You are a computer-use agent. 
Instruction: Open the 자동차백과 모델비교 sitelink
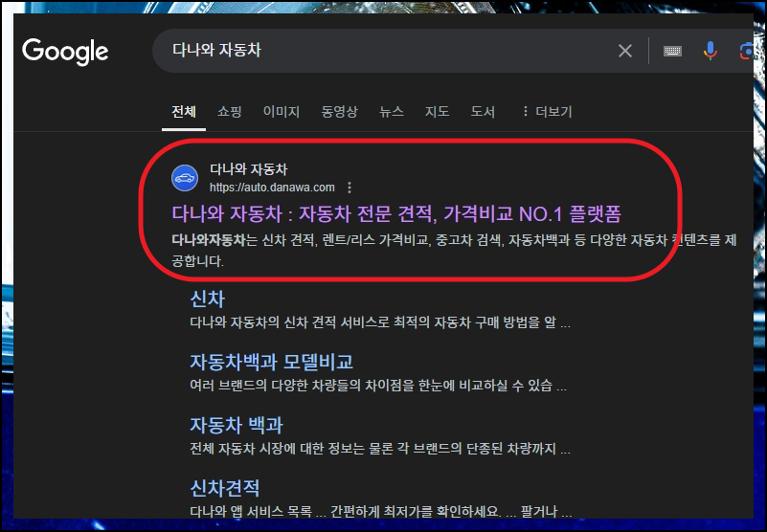[x=272, y=362]
